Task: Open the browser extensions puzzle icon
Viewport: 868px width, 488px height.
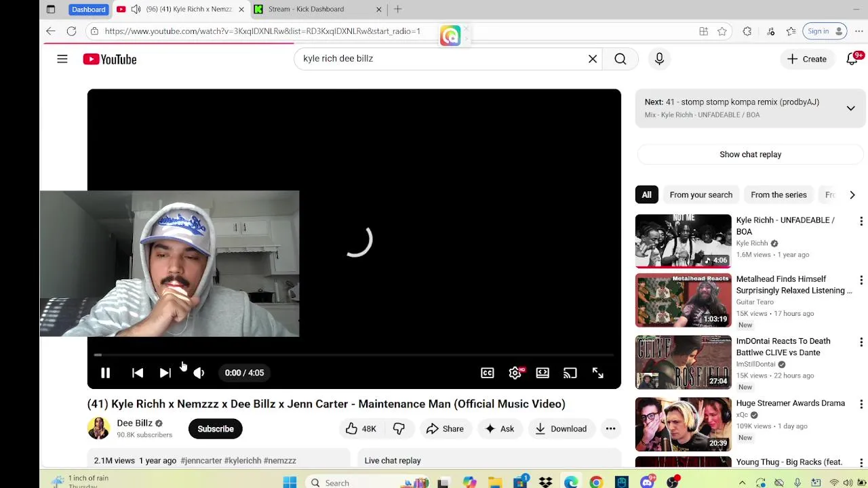Action: point(747,31)
